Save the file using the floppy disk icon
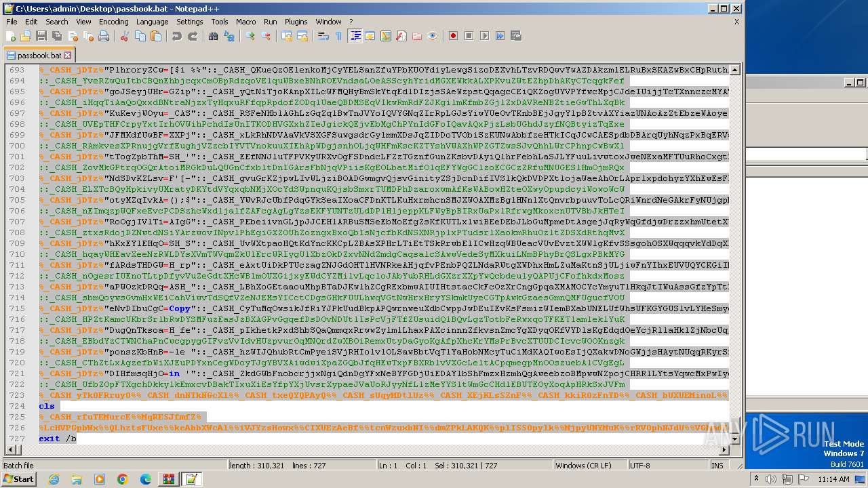The height and width of the screenshot is (488, 868). point(41,36)
